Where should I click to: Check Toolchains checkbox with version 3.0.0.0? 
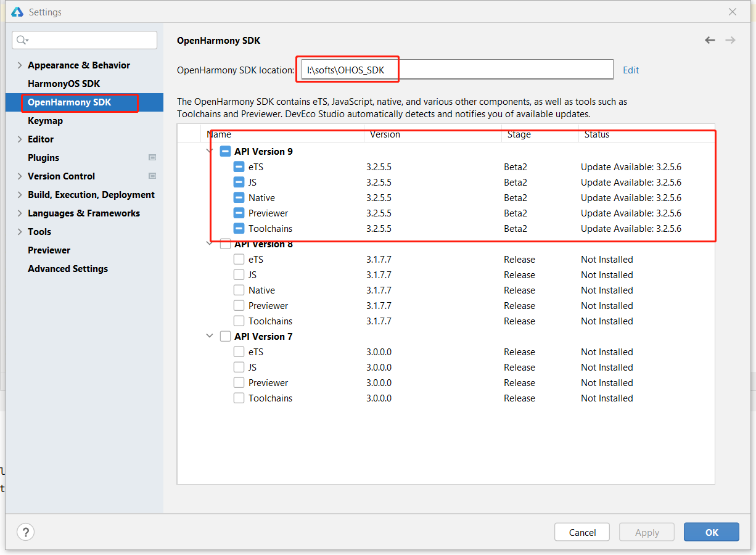coord(239,398)
